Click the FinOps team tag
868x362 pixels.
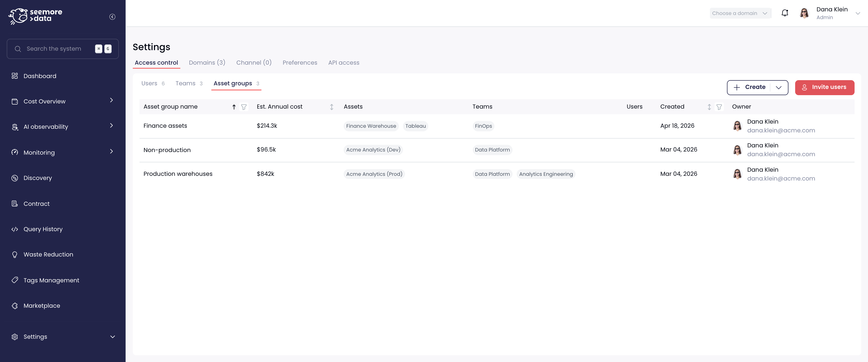click(x=483, y=126)
